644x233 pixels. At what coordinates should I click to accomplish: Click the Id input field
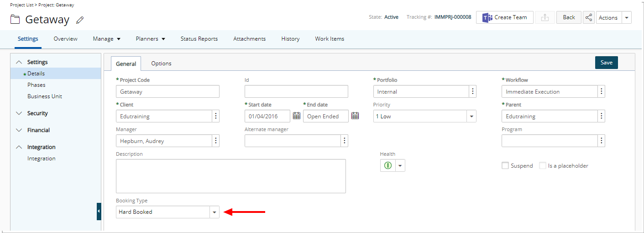point(296,91)
